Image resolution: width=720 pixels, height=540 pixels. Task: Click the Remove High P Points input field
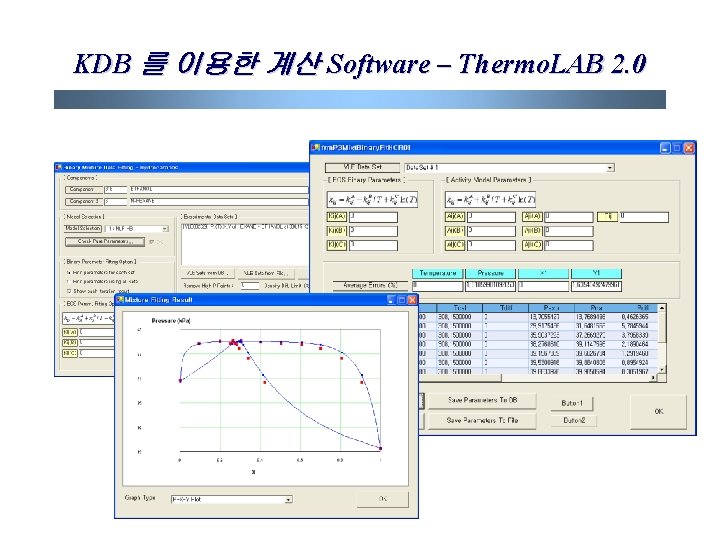click(x=250, y=286)
